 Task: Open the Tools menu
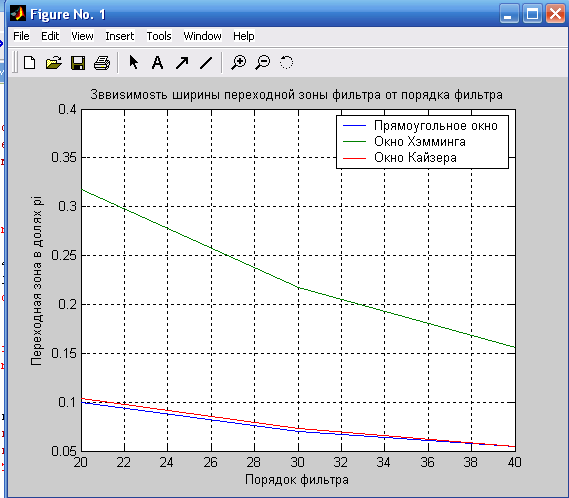tap(159, 36)
